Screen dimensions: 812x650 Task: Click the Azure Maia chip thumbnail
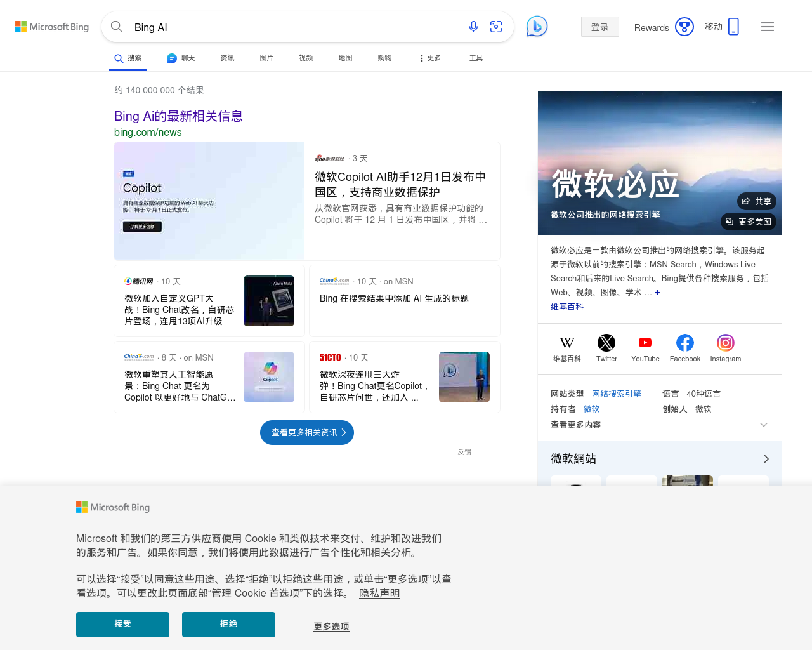269,301
